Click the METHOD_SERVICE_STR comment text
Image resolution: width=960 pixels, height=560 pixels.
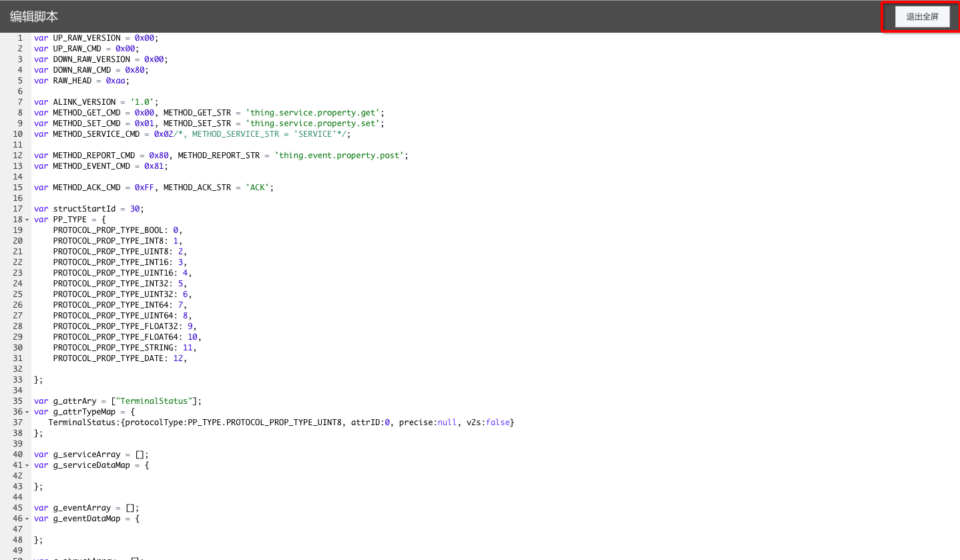point(260,134)
